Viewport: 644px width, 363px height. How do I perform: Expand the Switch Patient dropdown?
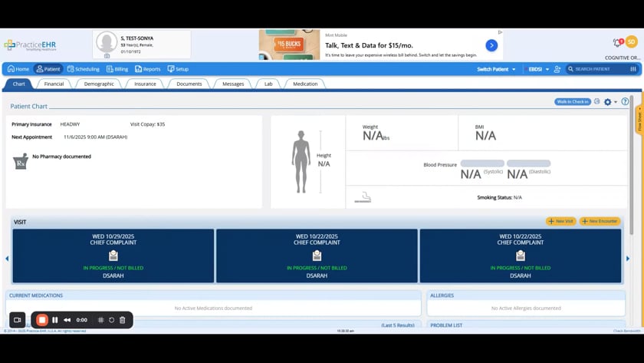[496, 69]
